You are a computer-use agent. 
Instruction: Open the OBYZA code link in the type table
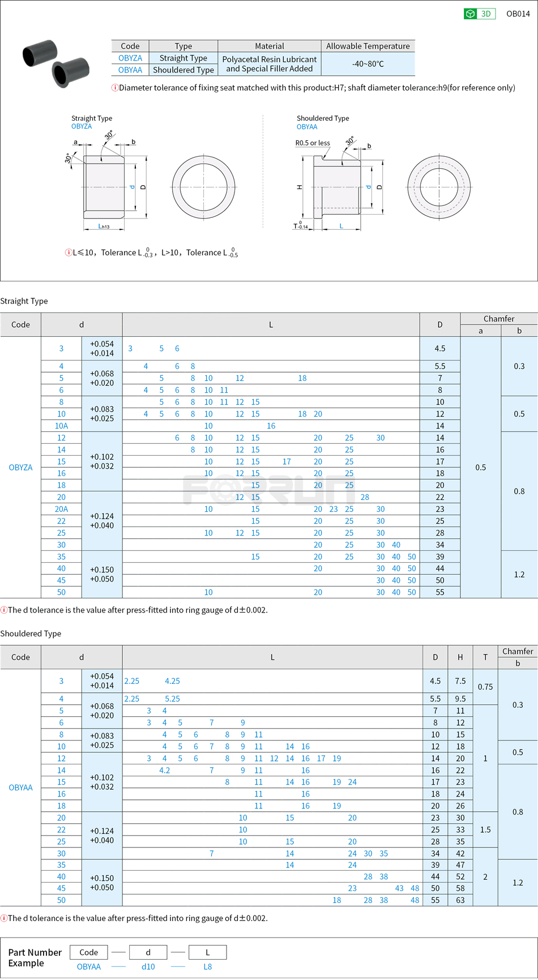pyautogui.click(x=130, y=58)
